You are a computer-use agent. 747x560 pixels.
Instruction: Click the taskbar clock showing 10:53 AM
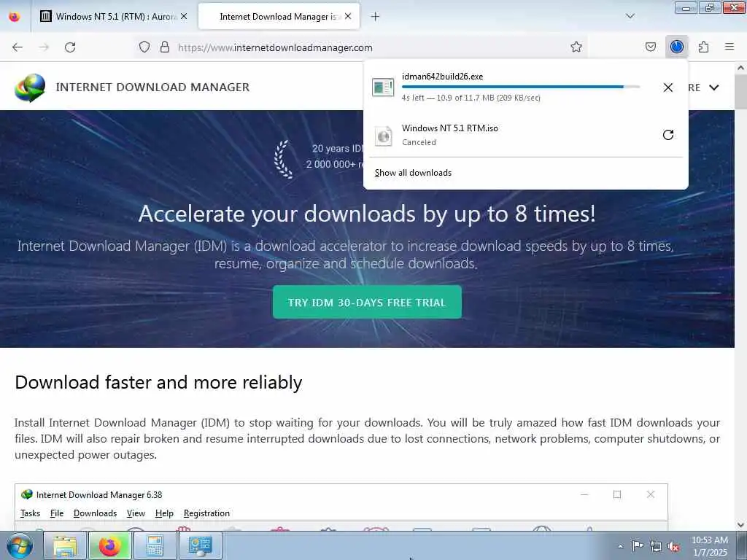[x=709, y=546]
